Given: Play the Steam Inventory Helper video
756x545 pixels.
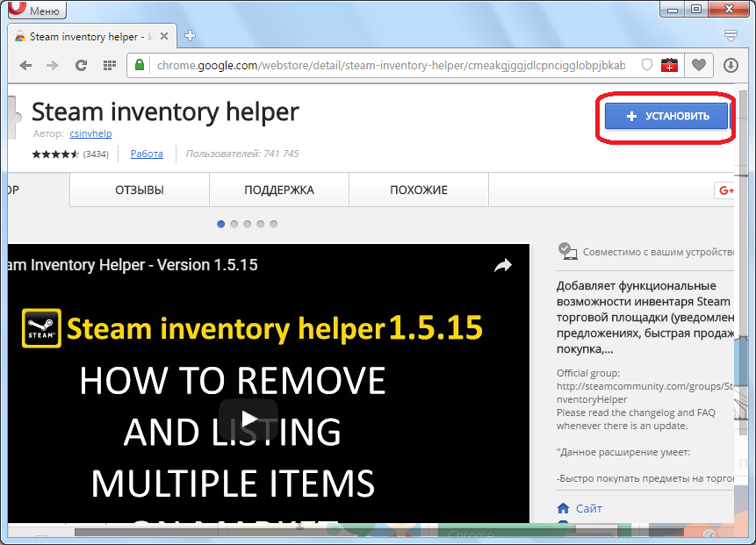Looking at the screenshot, I should [248, 418].
